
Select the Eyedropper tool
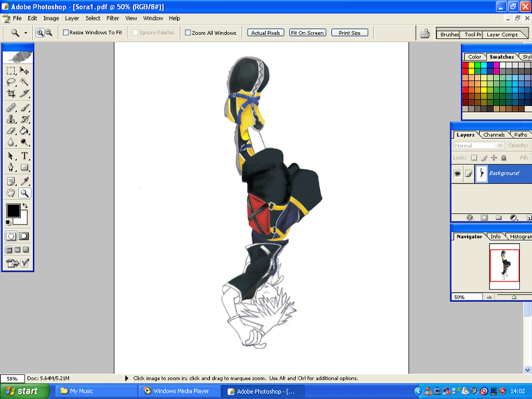click(x=24, y=182)
